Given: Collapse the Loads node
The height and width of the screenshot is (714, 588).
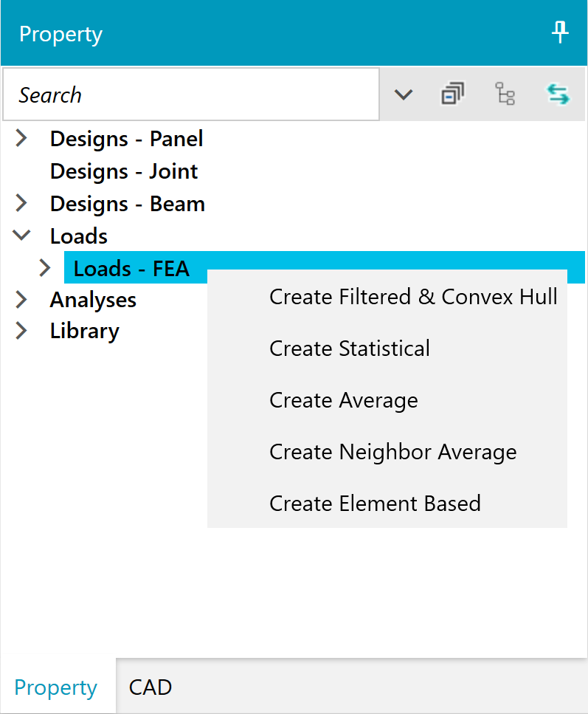Looking at the screenshot, I should [x=21, y=236].
